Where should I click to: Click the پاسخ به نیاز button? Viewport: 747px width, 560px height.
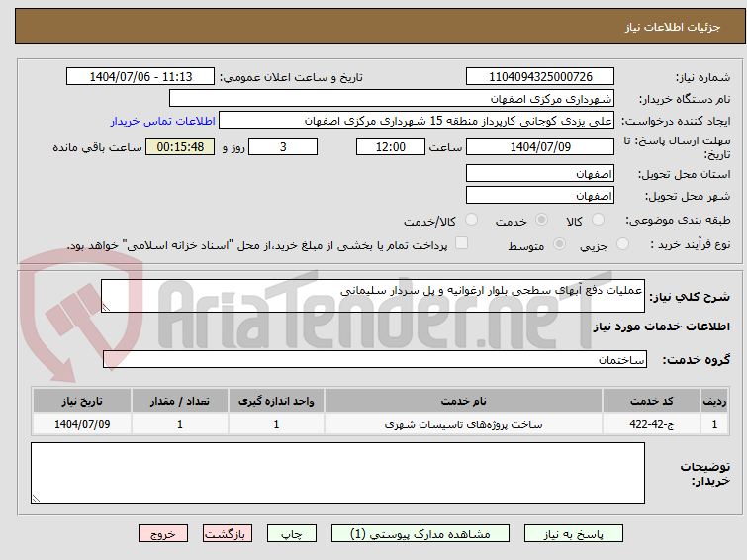pyautogui.click(x=573, y=534)
